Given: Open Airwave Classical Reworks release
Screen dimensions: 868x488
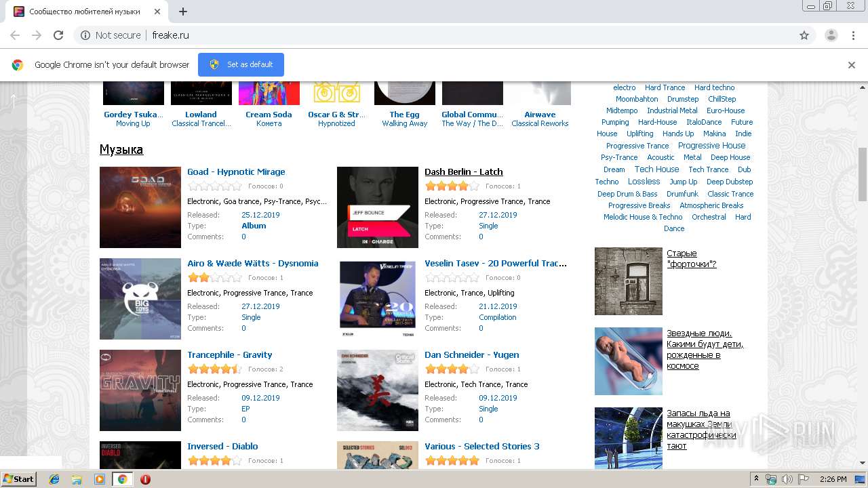Looking at the screenshot, I should (x=540, y=104).
